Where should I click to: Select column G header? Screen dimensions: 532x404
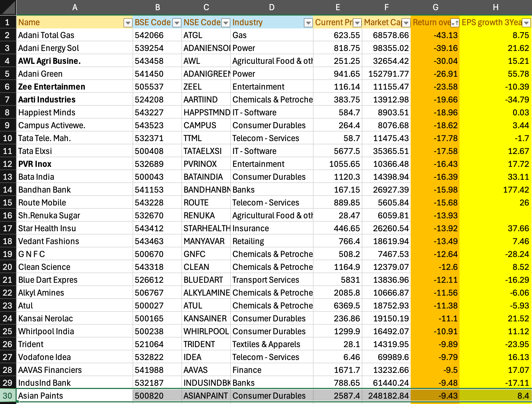point(435,7)
